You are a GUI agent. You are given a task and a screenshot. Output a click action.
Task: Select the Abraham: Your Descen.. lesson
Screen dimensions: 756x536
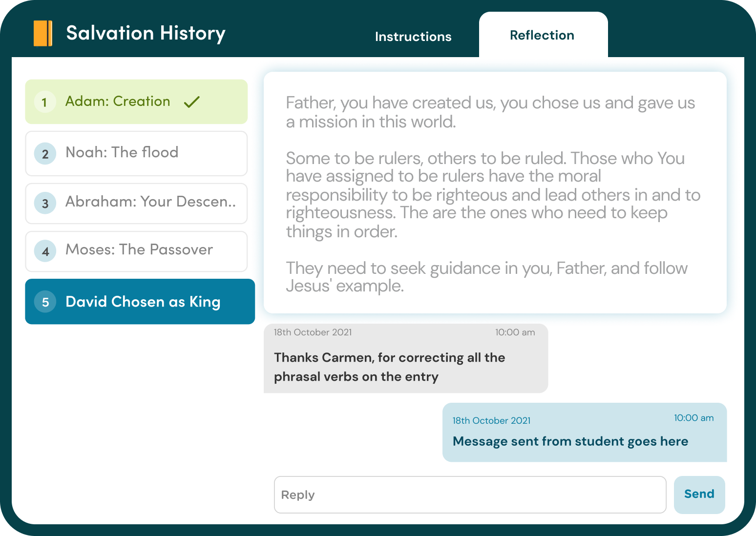(x=150, y=202)
